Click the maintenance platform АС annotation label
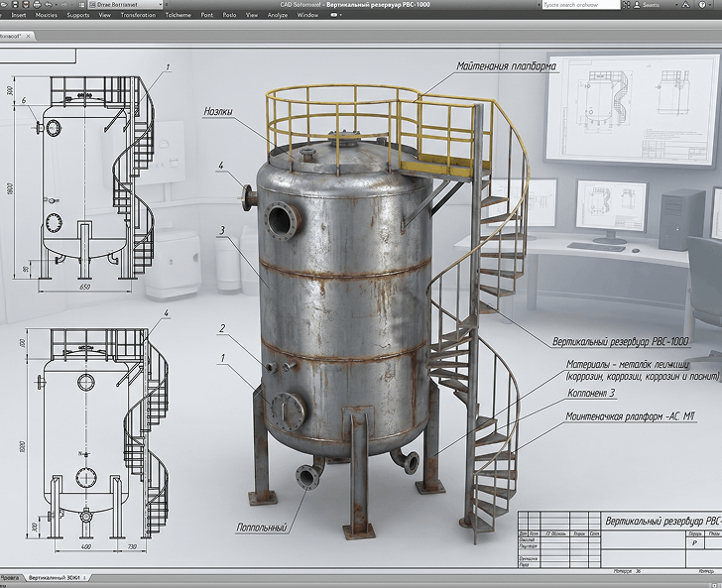Screen dimensions: 722x588 pos(630,416)
